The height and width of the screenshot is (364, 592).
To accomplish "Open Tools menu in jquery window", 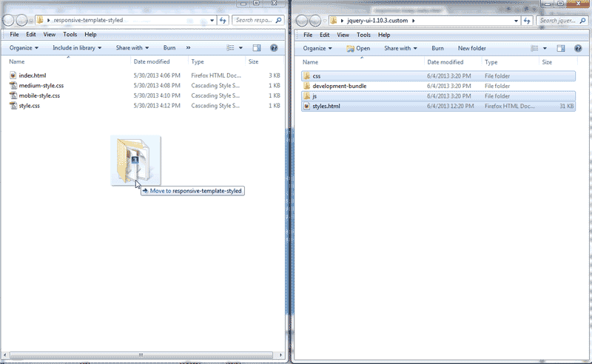I will point(363,35).
